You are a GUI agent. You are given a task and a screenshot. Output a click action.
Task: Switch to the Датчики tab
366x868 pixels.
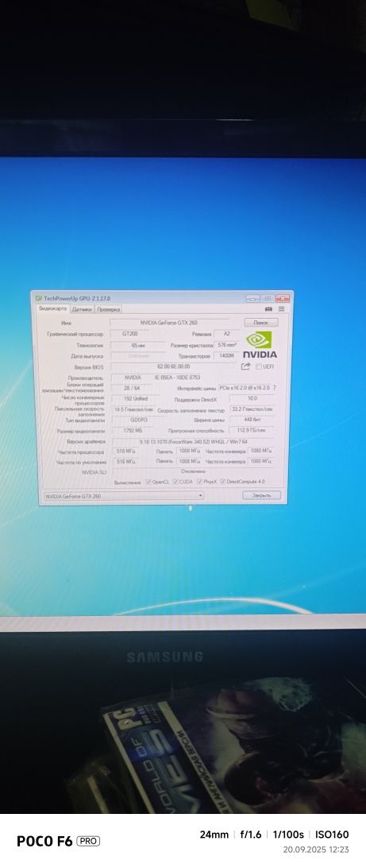[82, 309]
